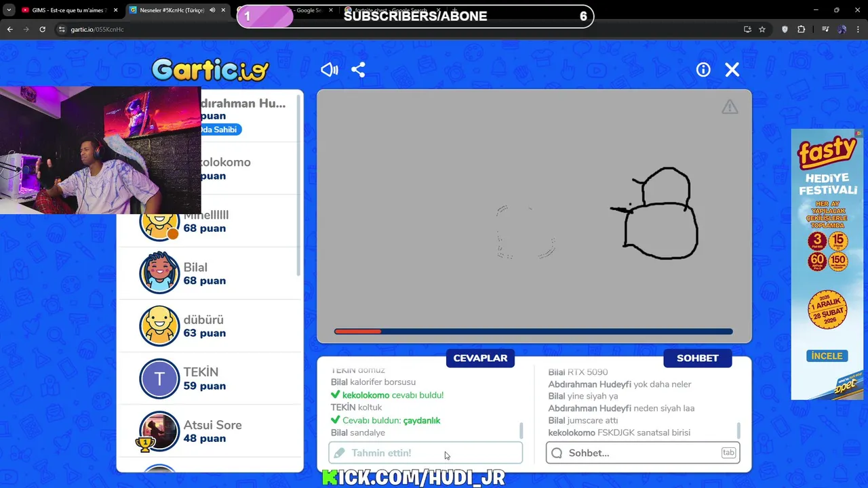The width and height of the screenshot is (868, 488).
Task: Leave the room with the X icon
Action: 732,70
